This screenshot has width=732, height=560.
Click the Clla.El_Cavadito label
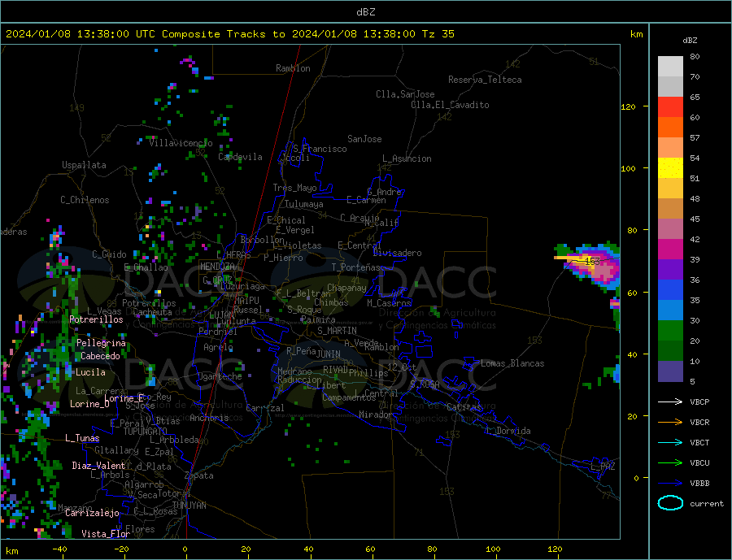[x=450, y=105]
